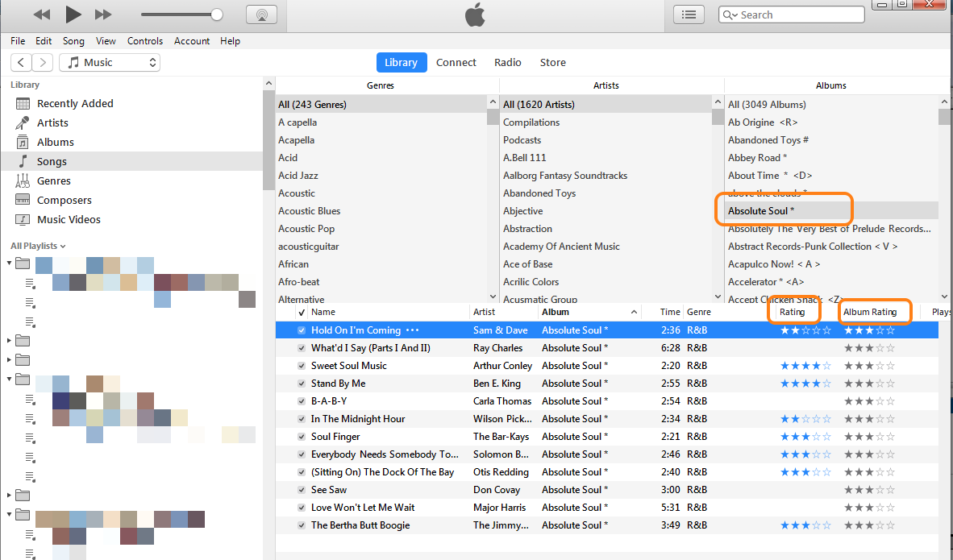Open the View menu
The image size is (953, 560).
click(106, 41)
